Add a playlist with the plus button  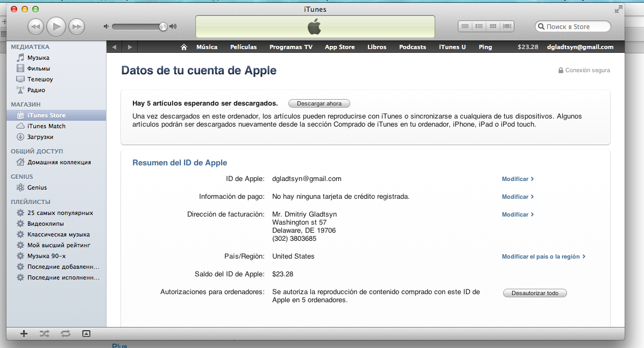(x=24, y=333)
